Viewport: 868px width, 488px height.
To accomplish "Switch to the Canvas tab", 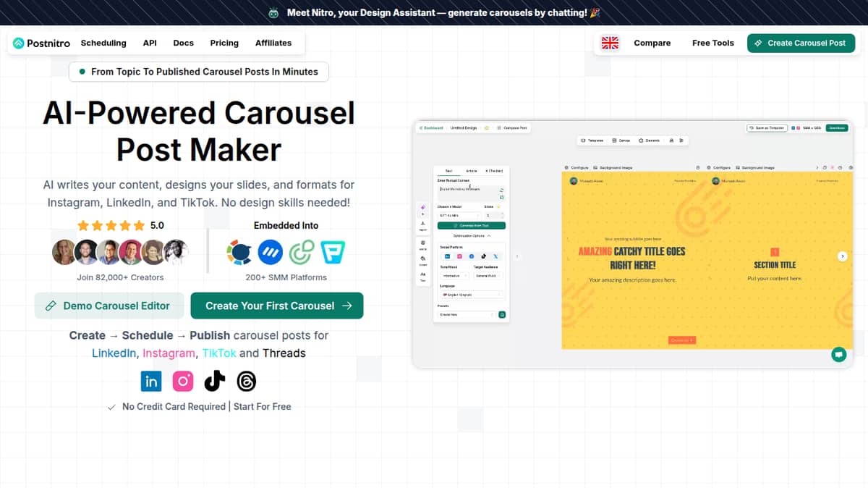I will click(621, 140).
